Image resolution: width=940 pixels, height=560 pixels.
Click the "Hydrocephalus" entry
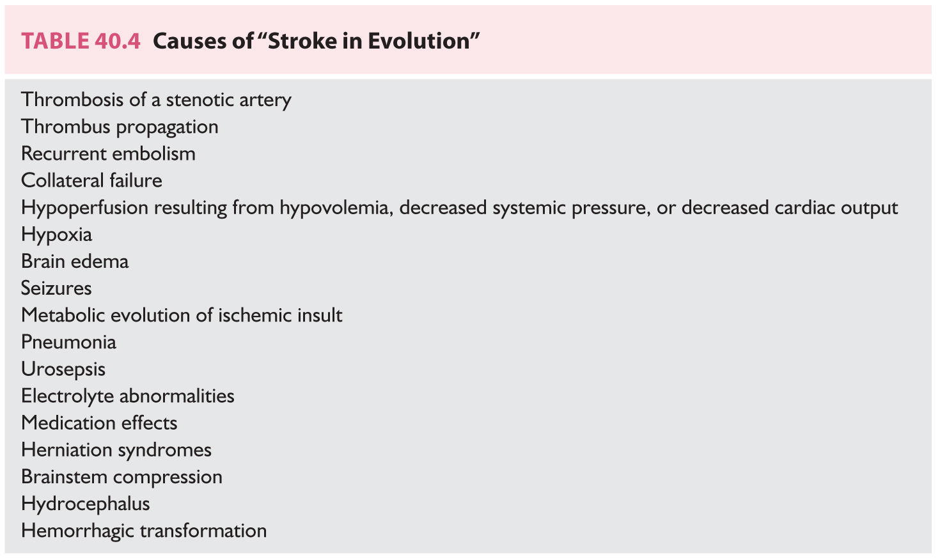click(x=86, y=504)
